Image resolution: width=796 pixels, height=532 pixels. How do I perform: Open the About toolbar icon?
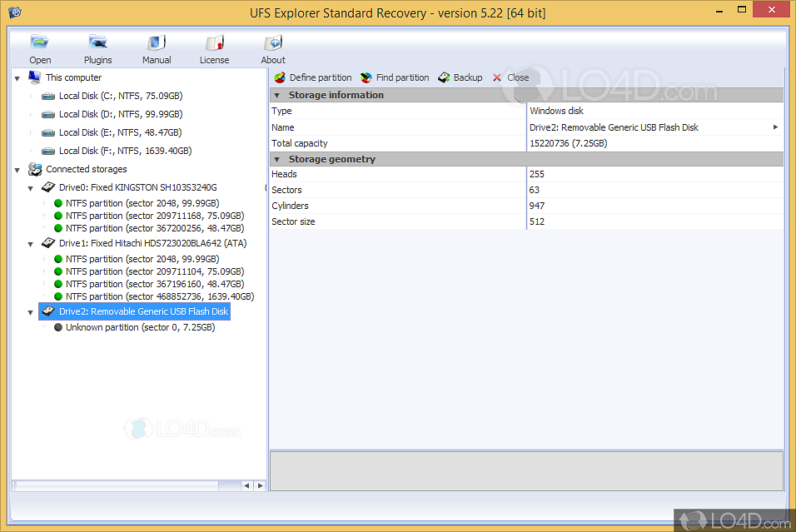[273, 42]
